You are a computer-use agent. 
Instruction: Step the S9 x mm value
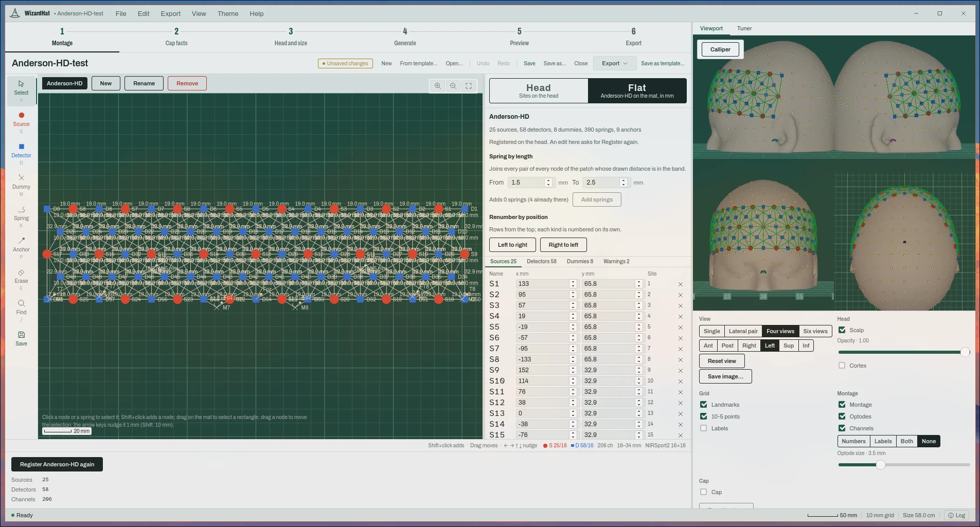(x=573, y=370)
